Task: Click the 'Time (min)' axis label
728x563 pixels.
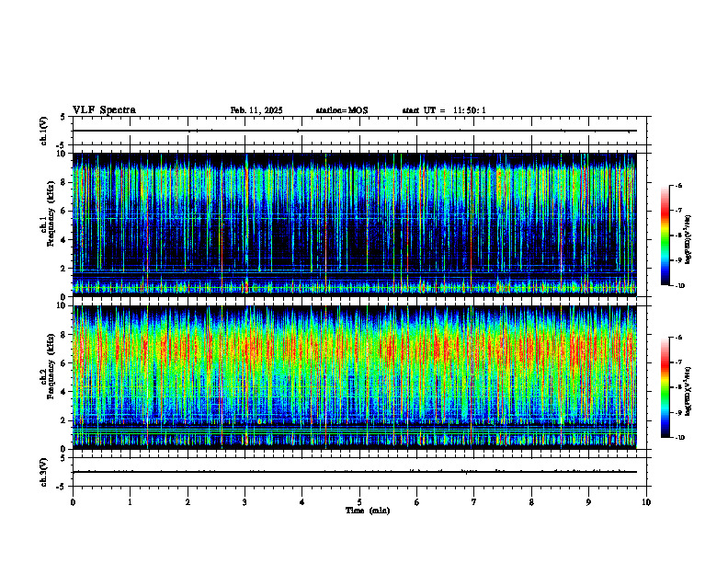Action: (x=368, y=511)
